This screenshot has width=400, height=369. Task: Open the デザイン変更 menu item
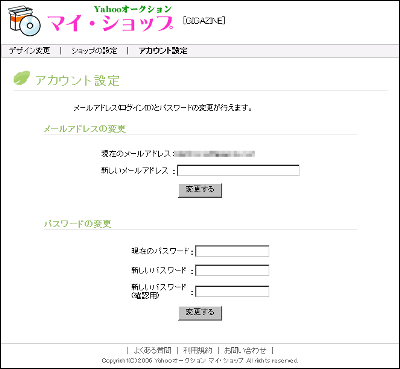pos(29,51)
